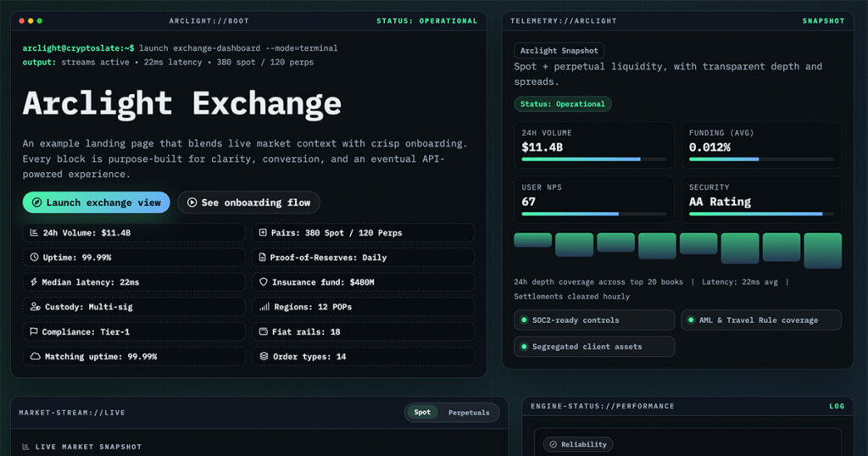This screenshot has width=868, height=456.
Task: Click the SECURITY AA Rating progress bar
Action: pos(761,214)
